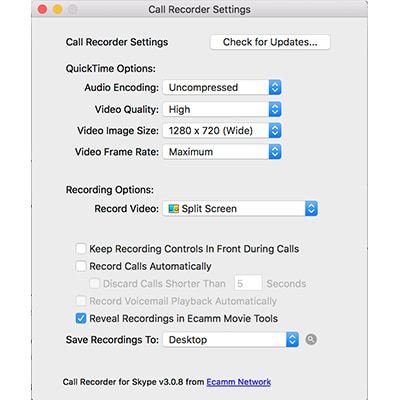The width and height of the screenshot is (400, 400).
Task: Click the seconds input field showing 5
Action: [x=248, y=284]
